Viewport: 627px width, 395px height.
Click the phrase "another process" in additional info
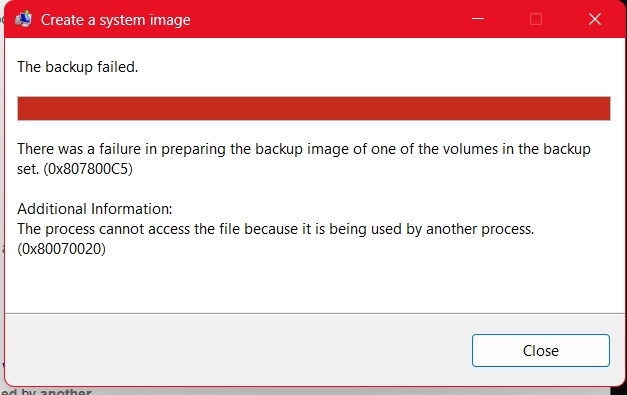(x=479, y=229)
